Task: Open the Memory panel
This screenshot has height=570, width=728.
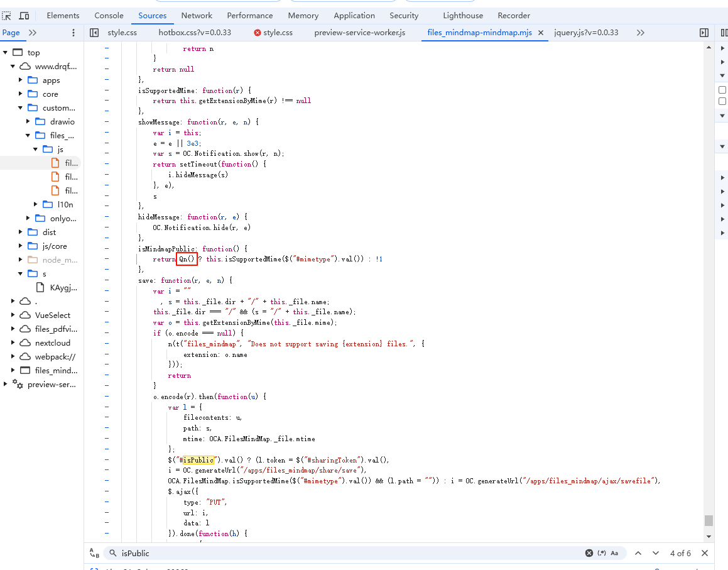Action: click(x=303, y=16)
